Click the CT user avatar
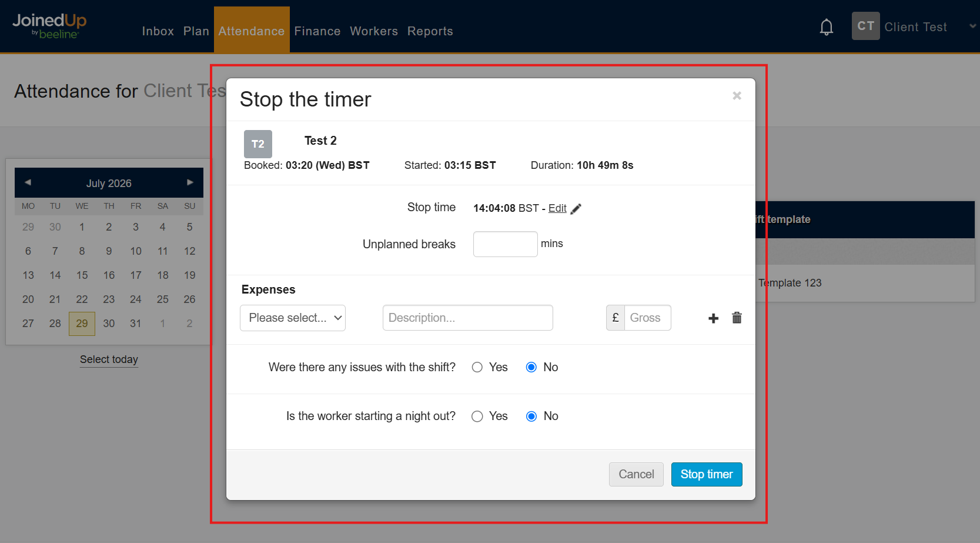Image resolution: width=980 pixels, height=543 pixels. point(865,26)
